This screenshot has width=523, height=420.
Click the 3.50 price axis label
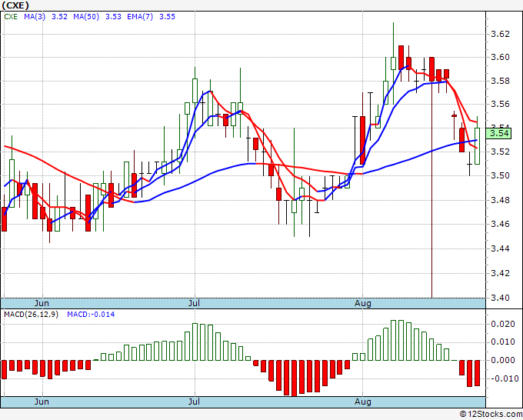click(501, 175)
